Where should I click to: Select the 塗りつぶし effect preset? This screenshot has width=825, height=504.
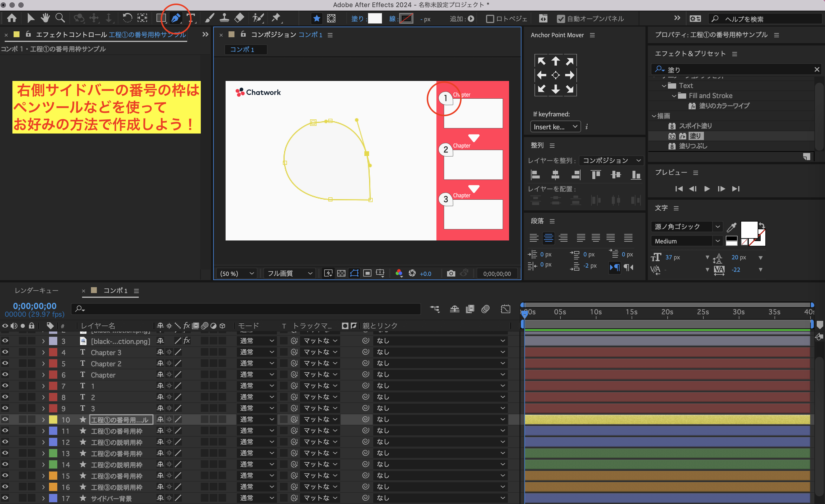(693, 146)
